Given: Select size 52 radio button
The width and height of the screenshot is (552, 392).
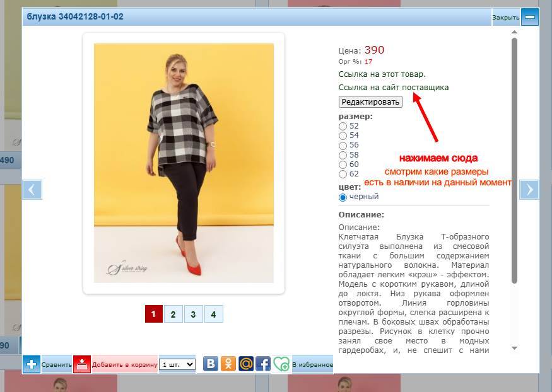Looking at the screenshot, I should (343, 126).
